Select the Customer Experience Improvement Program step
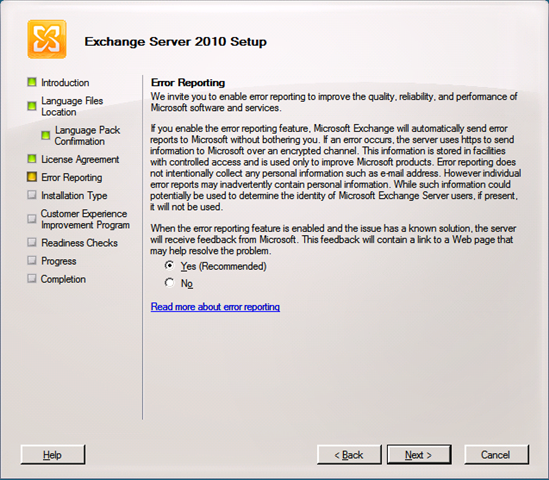 (x=85, y=219)
